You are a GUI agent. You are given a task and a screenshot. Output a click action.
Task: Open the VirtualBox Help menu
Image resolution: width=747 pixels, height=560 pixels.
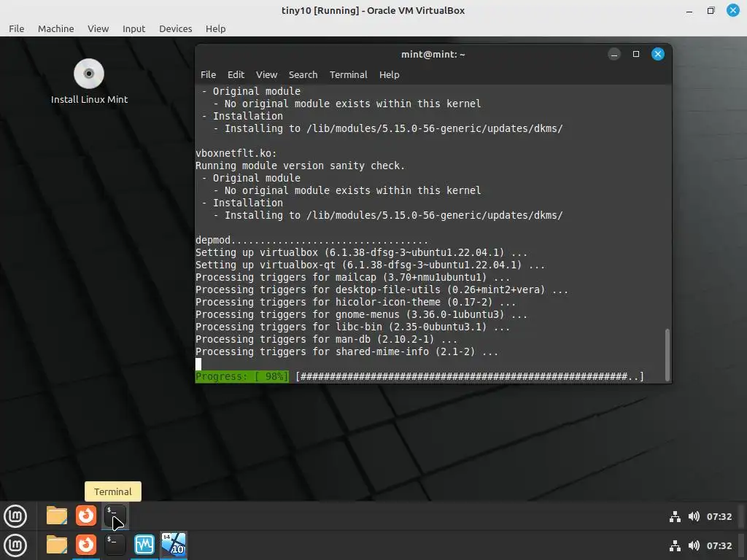point(215,28)
